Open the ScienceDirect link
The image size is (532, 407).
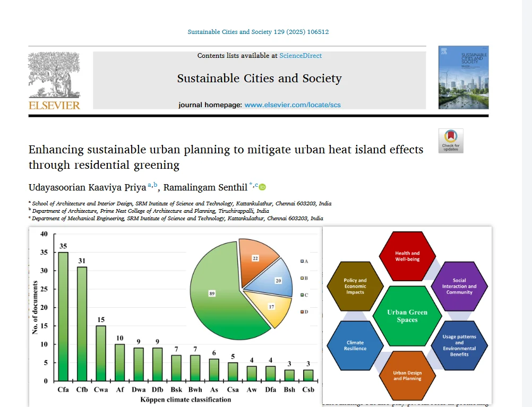pos(301,56)
